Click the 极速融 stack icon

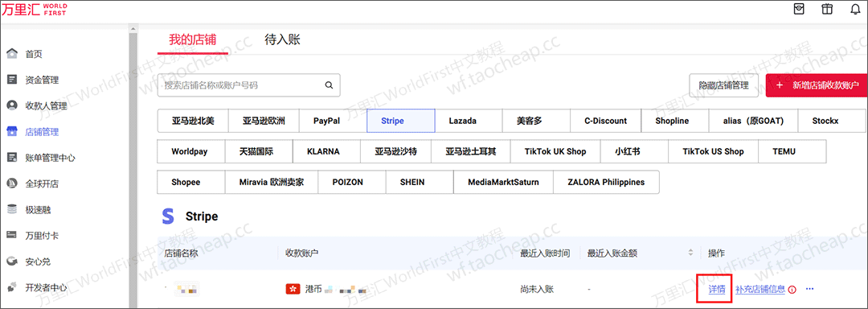point(11,209)
